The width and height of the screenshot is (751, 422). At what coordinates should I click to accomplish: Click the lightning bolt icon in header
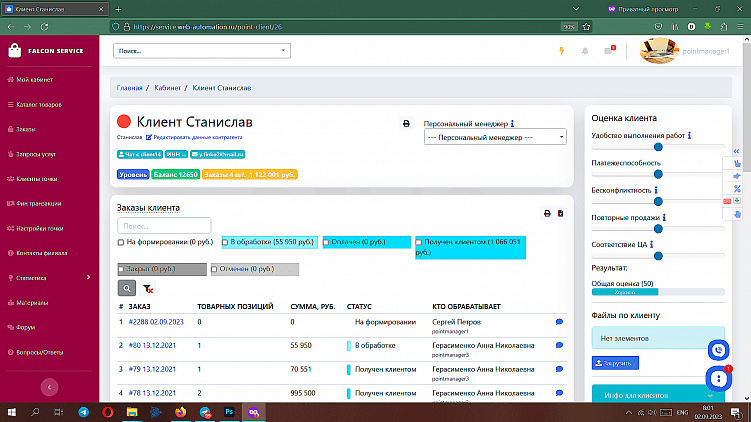(x=560, y=50)
